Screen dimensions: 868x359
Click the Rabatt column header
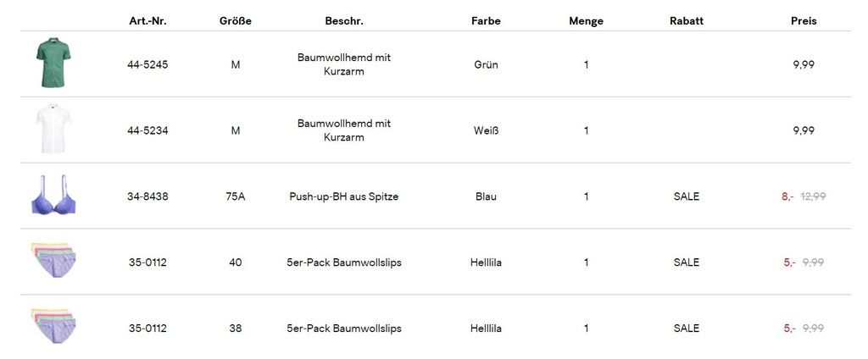pos(686,21)
